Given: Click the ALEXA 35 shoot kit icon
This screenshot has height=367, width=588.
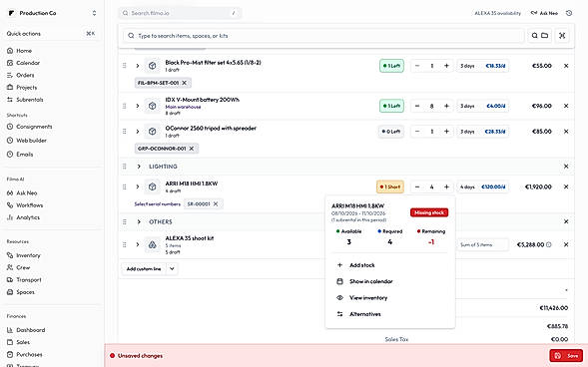Looking at the screenshot, I should click(x=152, y=245).
